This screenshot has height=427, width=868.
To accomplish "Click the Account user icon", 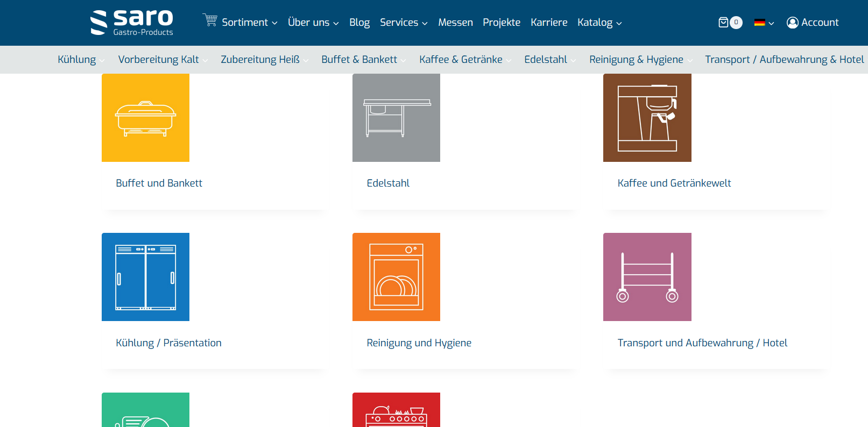I will 792,23.
